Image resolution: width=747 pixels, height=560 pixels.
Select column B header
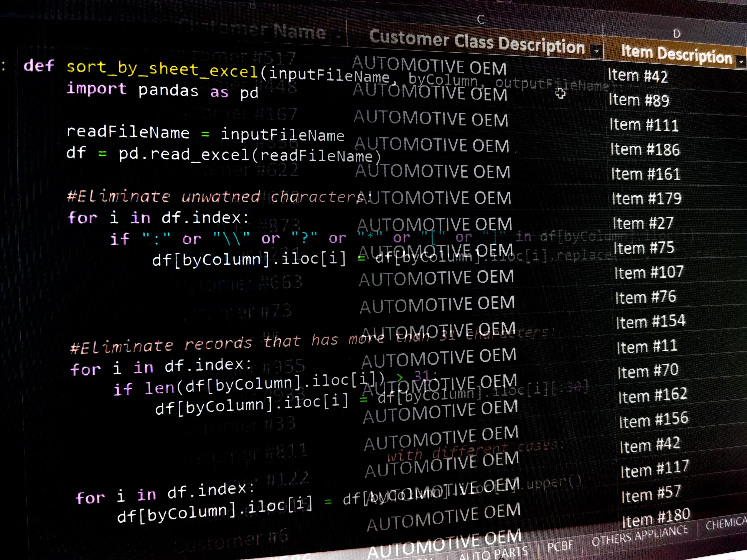pos(253,5)
